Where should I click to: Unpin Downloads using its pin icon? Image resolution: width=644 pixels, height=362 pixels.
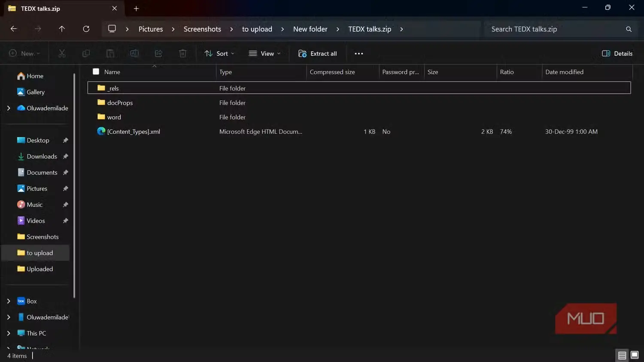[x=65, y=157]
